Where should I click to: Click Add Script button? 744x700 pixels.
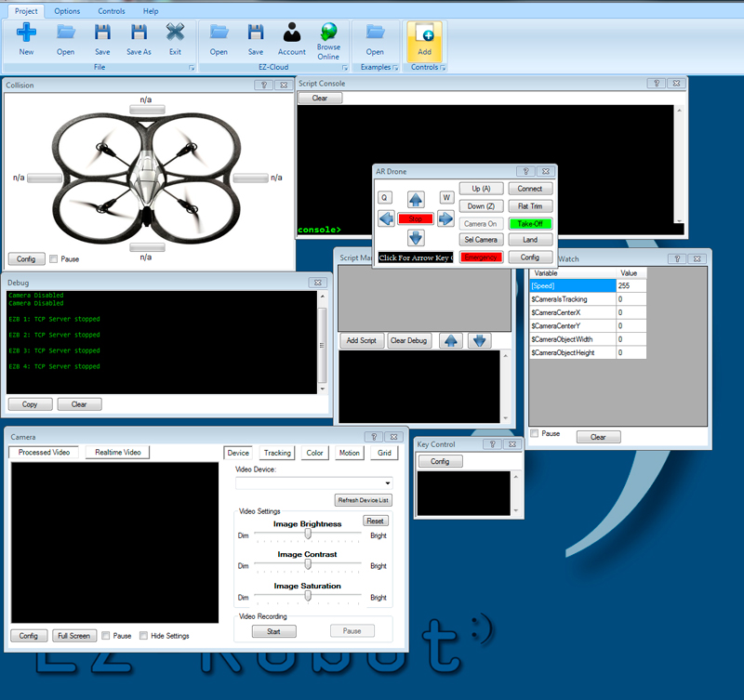pos(362,340)
